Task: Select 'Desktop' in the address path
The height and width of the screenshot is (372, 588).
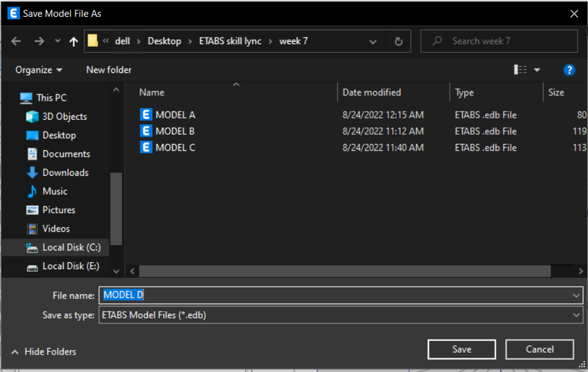Action: tap(164, 41)
